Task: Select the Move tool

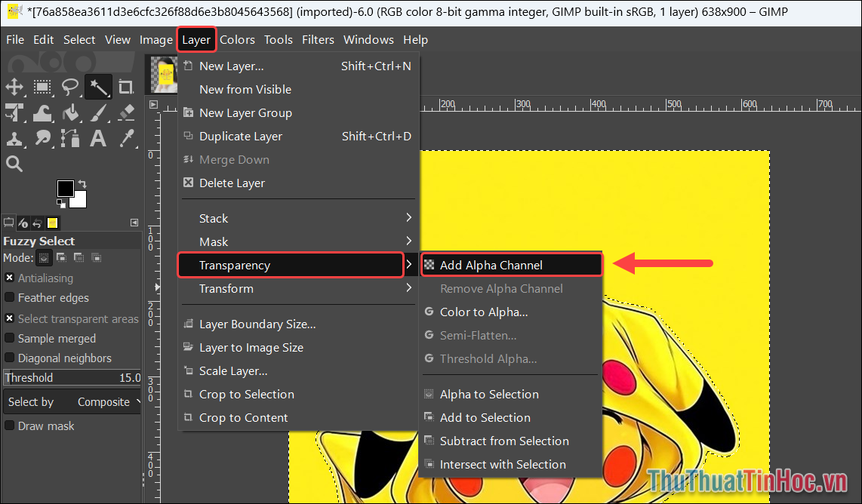Action: click(14, 87)
